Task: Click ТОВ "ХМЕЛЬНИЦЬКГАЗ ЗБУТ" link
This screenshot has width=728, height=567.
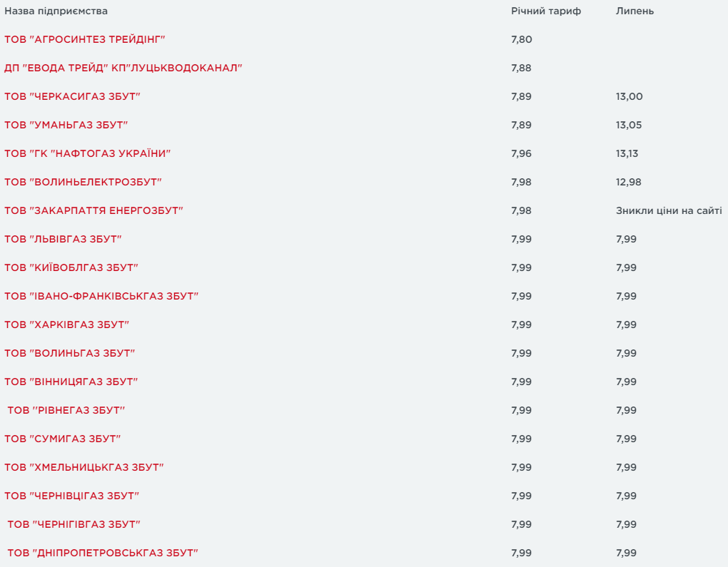Action: pos(84,467)
